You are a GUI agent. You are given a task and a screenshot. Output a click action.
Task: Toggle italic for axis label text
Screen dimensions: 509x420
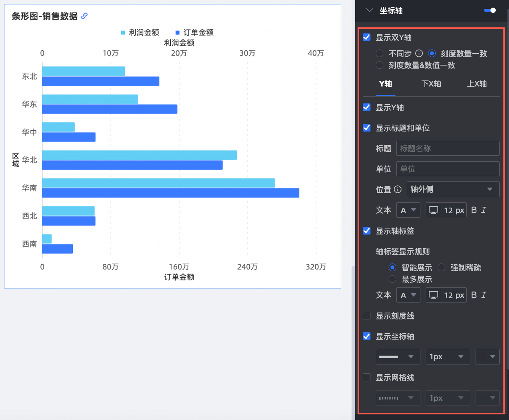(484, 295)
